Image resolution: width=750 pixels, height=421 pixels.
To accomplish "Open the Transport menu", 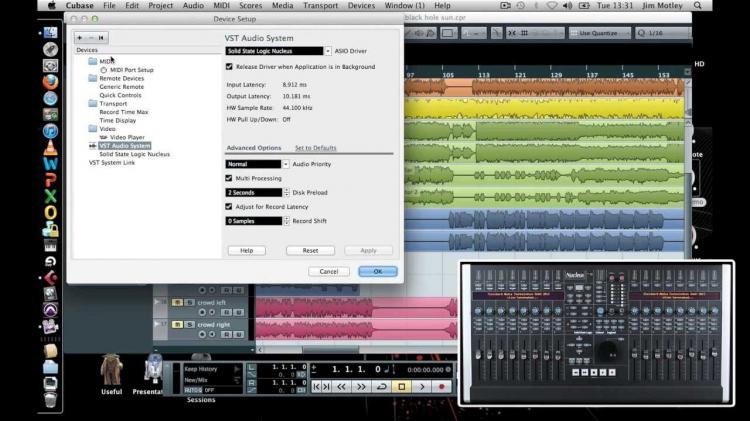I will (320, 6).
